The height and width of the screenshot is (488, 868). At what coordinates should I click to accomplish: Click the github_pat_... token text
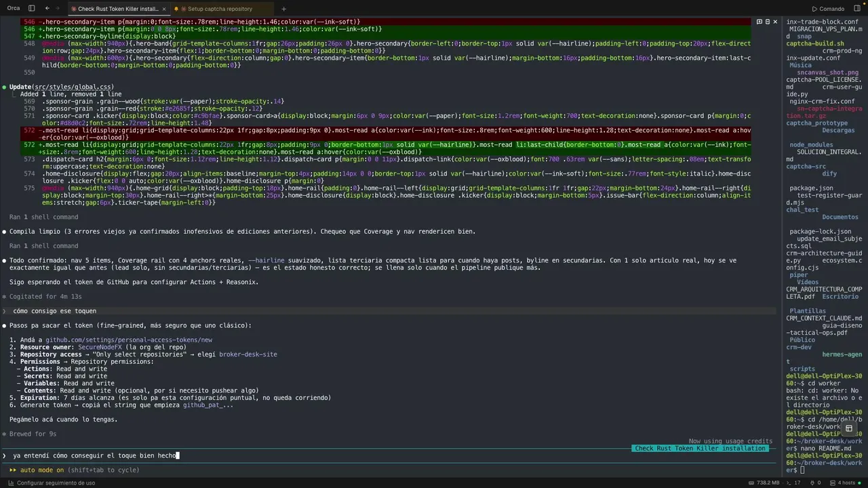[208, 405]
